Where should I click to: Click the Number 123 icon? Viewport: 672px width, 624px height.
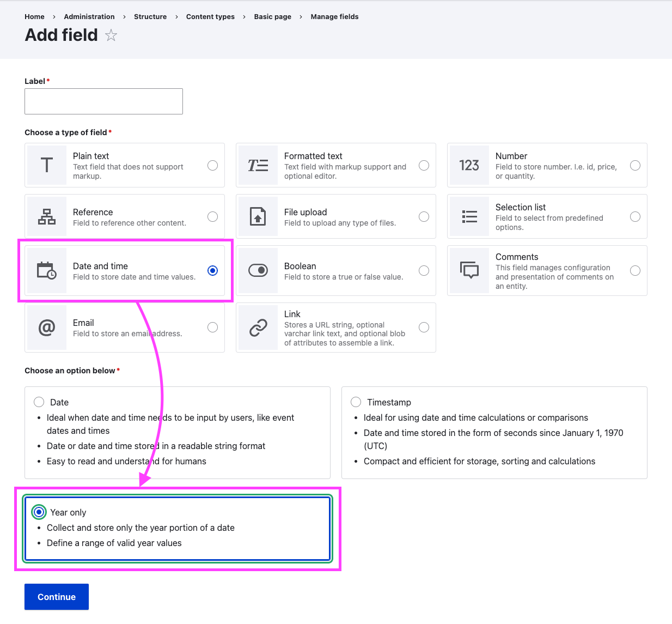(x=469, y=165)
